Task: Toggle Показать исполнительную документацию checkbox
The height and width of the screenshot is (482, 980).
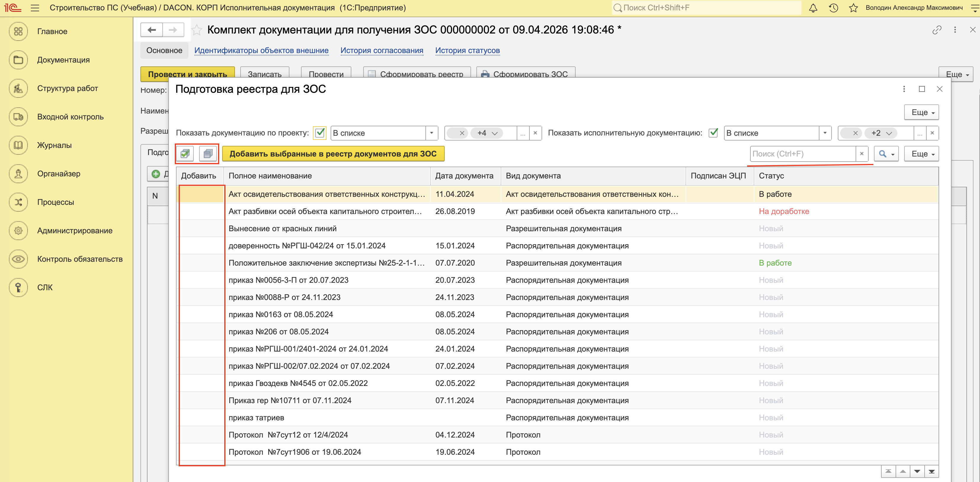Action: click(x=713, y=133)
